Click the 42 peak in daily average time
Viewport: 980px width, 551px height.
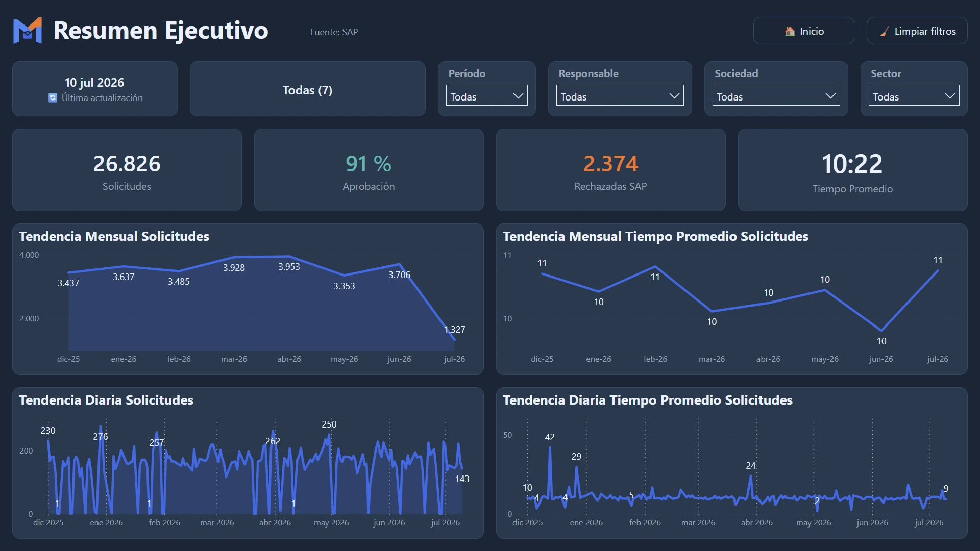(x=550, y=437)
